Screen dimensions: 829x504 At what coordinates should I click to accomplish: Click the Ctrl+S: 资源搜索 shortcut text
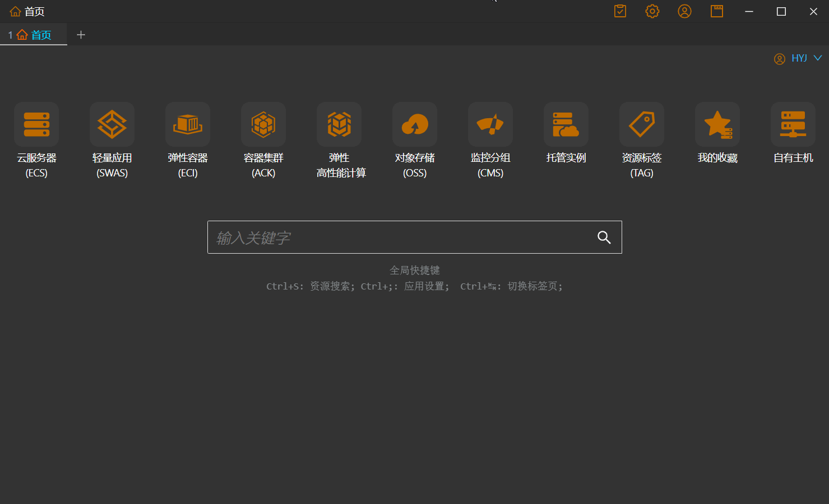pos(310,286)
